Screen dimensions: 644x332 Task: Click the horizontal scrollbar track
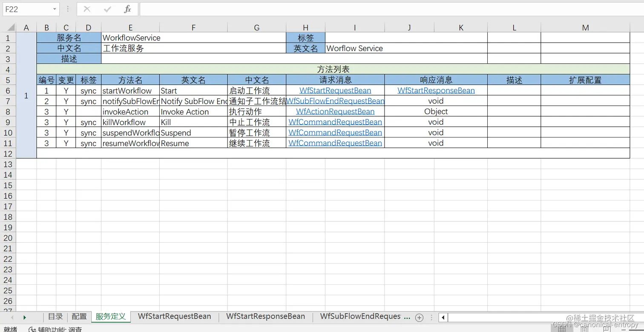[545, 318]
